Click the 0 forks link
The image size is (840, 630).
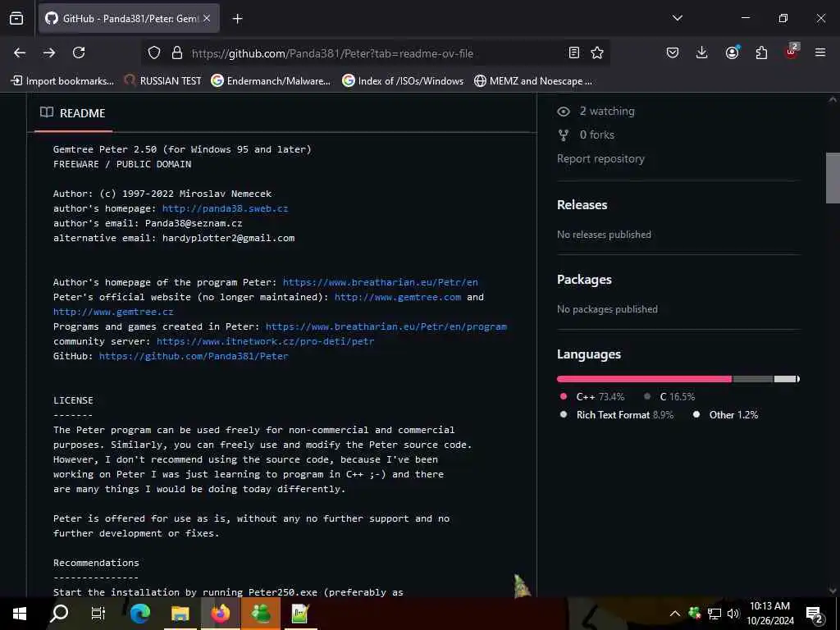(586, 135)
